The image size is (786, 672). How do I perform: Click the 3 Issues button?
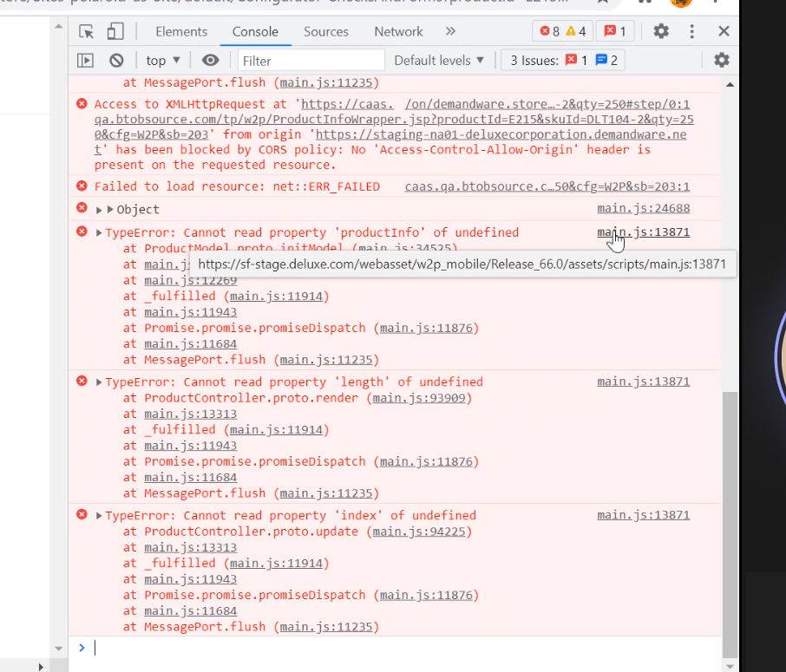(x=563, y=61)
